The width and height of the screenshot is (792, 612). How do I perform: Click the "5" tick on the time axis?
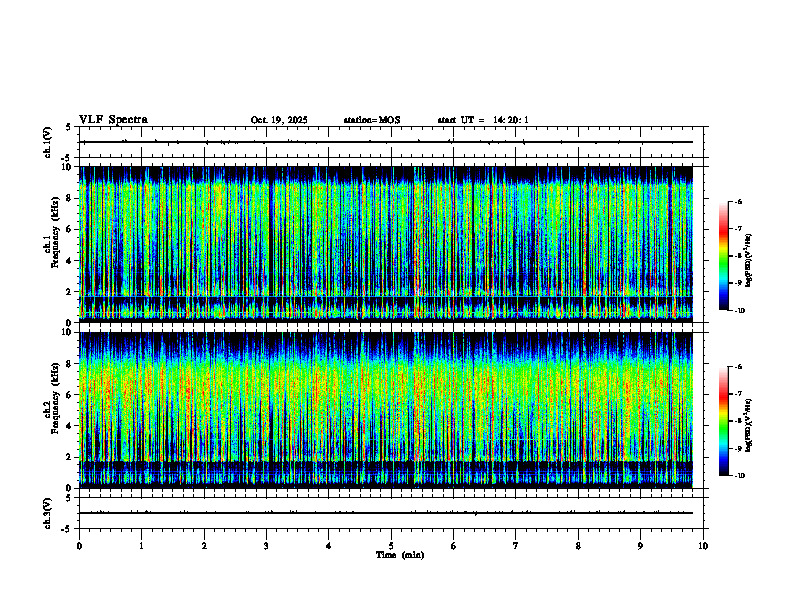tap(391, 546)
